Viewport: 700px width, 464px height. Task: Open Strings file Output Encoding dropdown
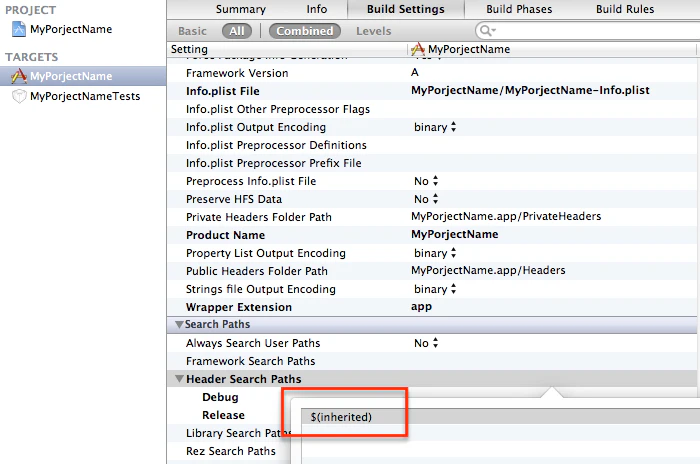click(x=435, y=289)
